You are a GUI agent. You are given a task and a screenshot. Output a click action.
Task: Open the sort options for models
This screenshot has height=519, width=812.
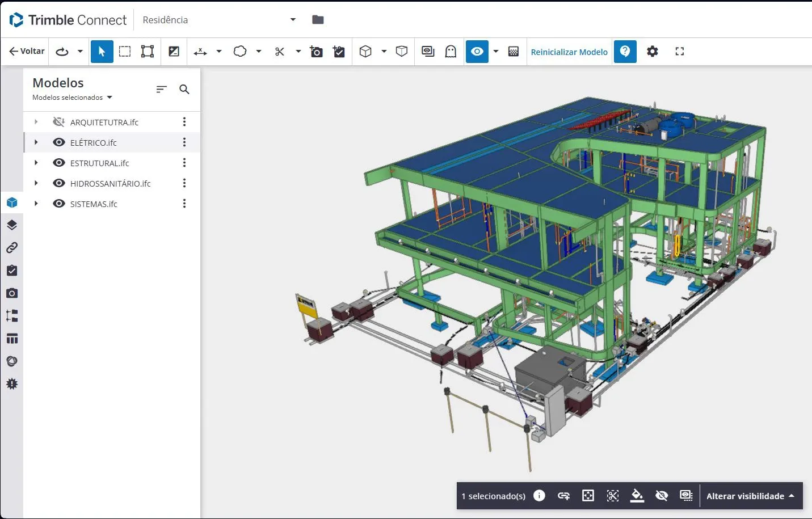click(162, 89)
